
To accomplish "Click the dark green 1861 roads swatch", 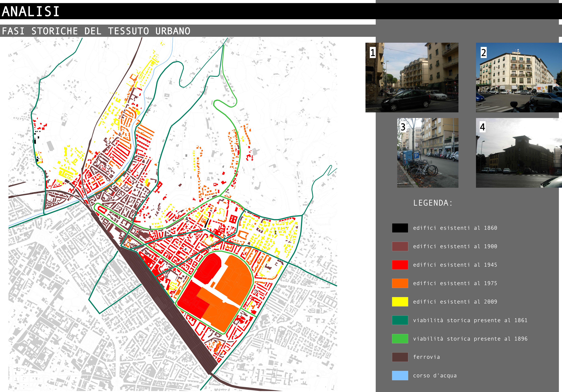I will [x=400, y=320].
